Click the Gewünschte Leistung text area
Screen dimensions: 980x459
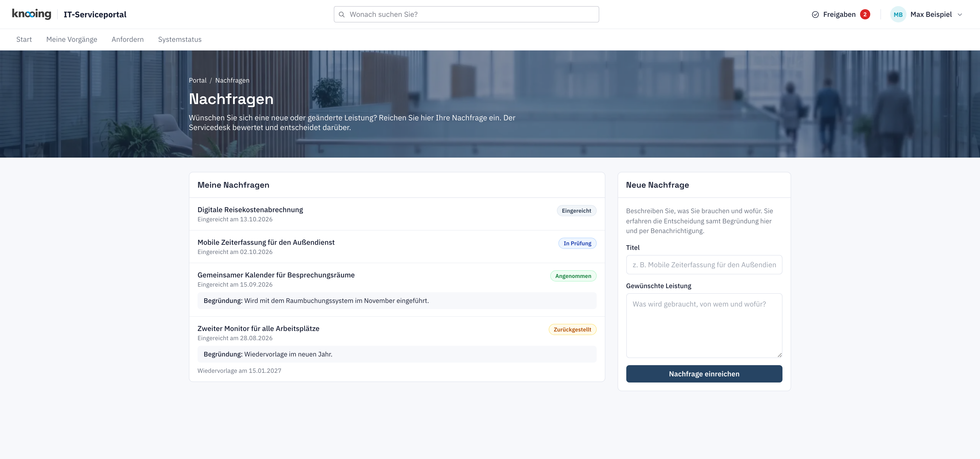click(704, 326)
